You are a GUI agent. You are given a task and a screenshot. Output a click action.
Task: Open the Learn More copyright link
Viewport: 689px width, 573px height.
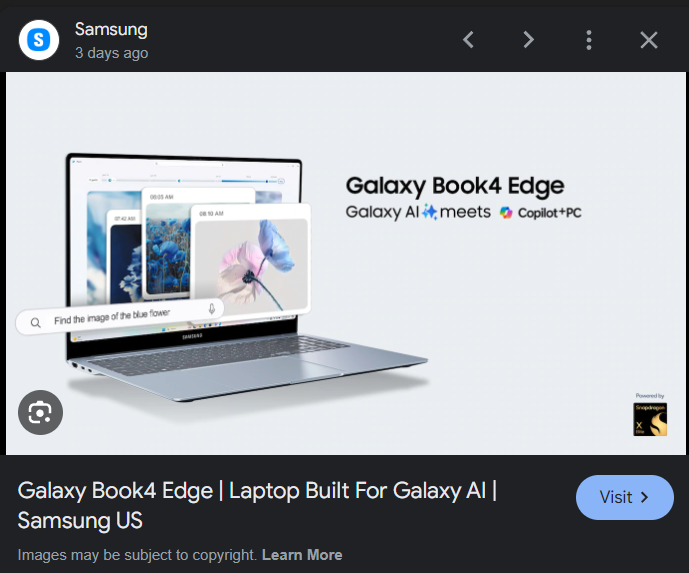tap(302, 555)
